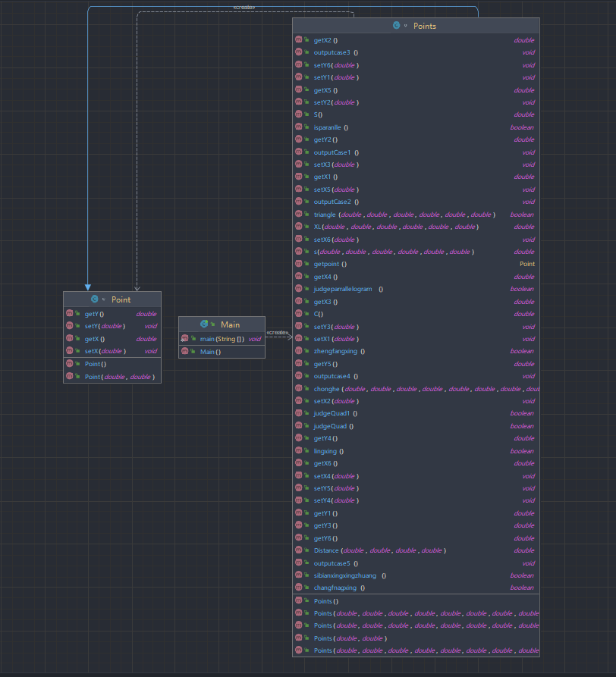Screen dimensions: 616x677
Task: Click method icon beside getpoint
Action: click(298, 264)
